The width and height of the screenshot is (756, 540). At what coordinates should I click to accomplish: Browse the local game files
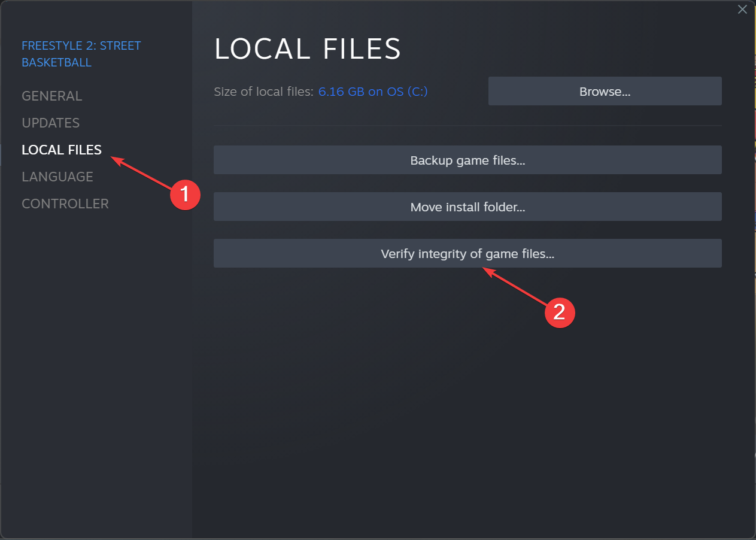tap(605, 91)
